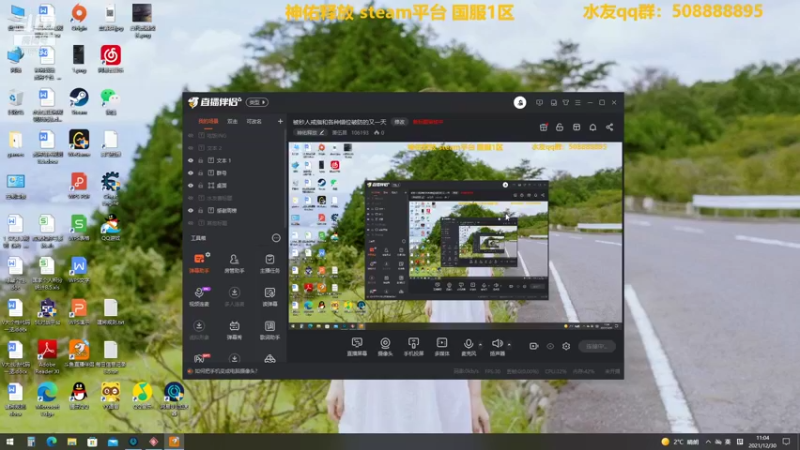The image size is (800, 450).
Task: Open the Adobe Reader desktop shortcut
Action: [47, 357]
